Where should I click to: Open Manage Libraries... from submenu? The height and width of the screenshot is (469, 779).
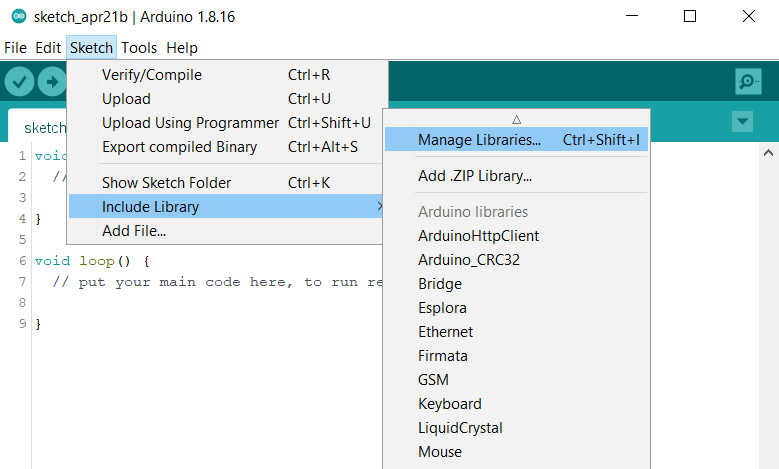tap(516, 140)
